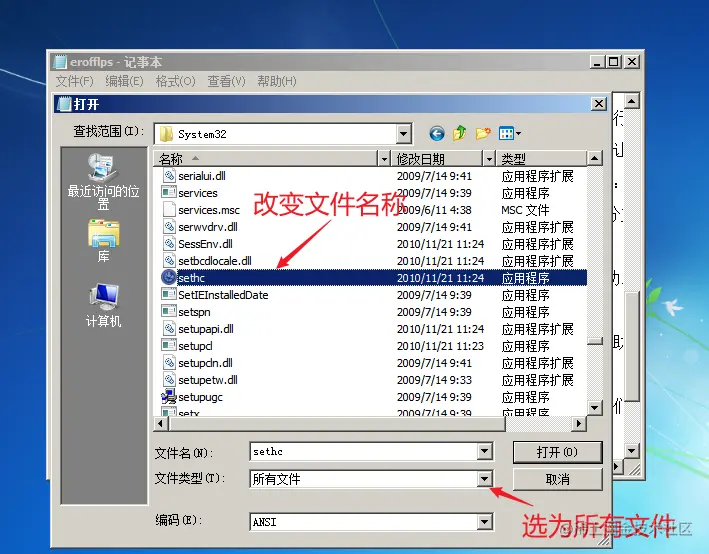Open the views icon dropdown arrow
Image resolution: width=709 pixels, height=554 pixels.
tap(518, 133)
